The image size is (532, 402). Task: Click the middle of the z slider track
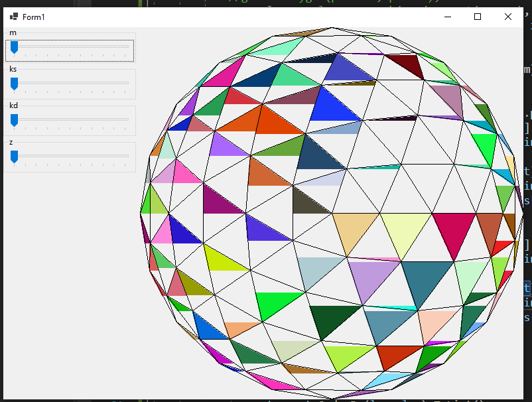tap(70, 156)
